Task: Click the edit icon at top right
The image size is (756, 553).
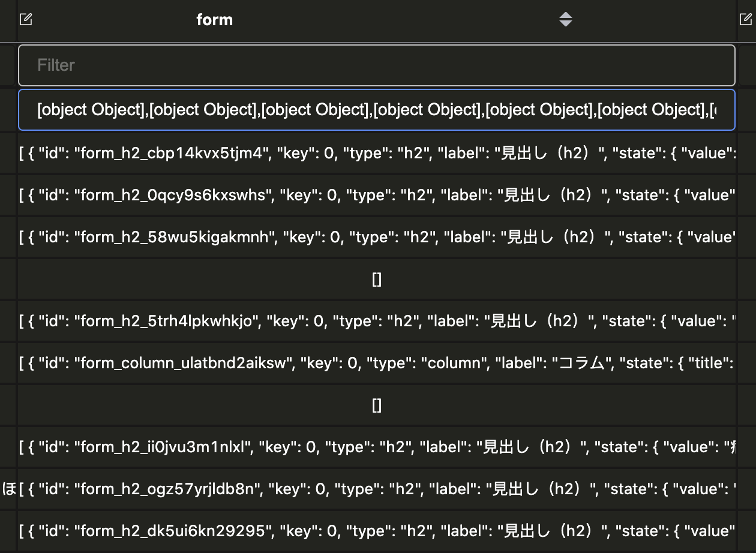Action: [x=745, y=19]
